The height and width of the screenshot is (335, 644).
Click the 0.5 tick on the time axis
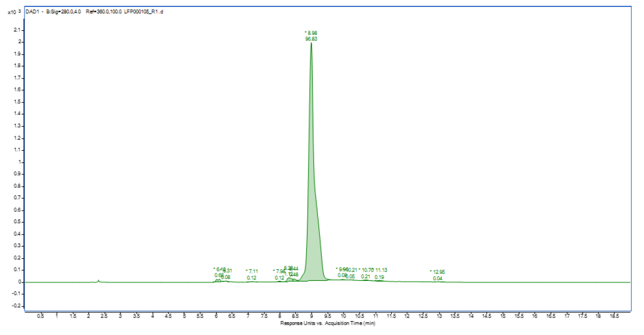click(40, 317)
